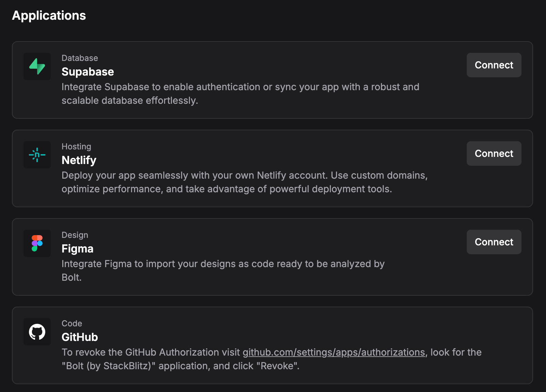Viewport: 546px width, 392px height.
Task: Click the Figma logo icon
Action: coord(37,243)
